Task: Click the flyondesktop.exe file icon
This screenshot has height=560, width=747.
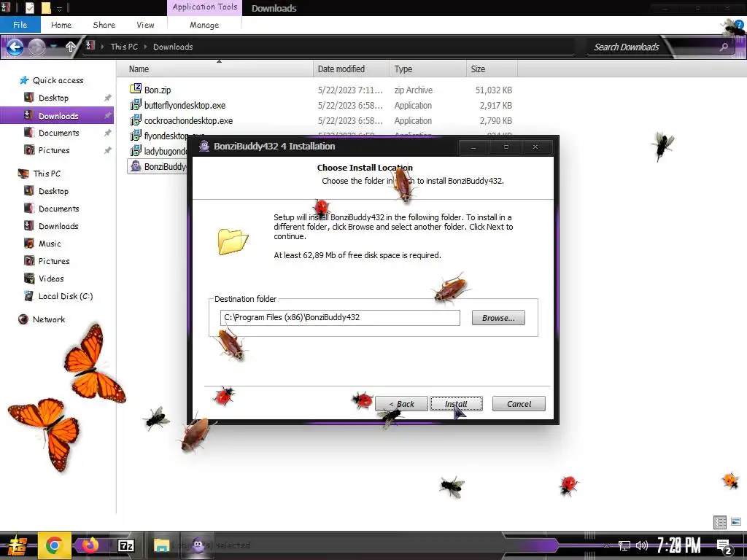Action: pyautogui.click(x=136, y=136)
